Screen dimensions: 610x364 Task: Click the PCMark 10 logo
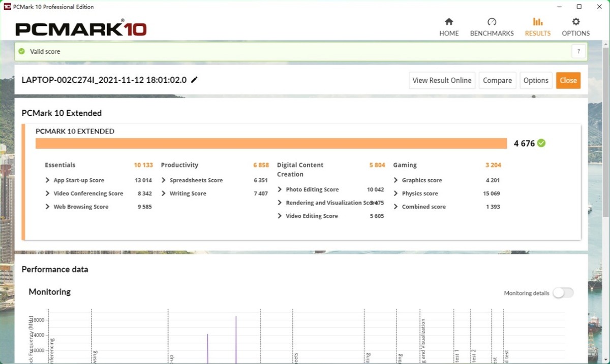tap(81, 28)
